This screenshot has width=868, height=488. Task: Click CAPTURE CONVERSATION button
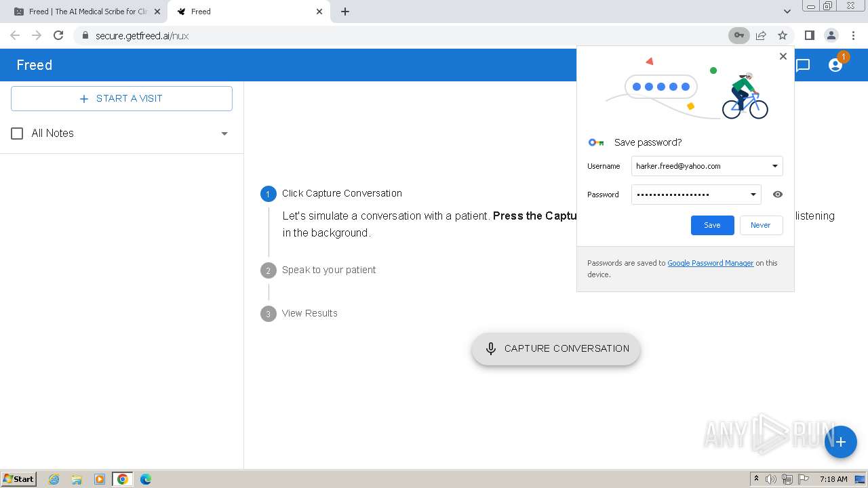[x=556, y=348]
